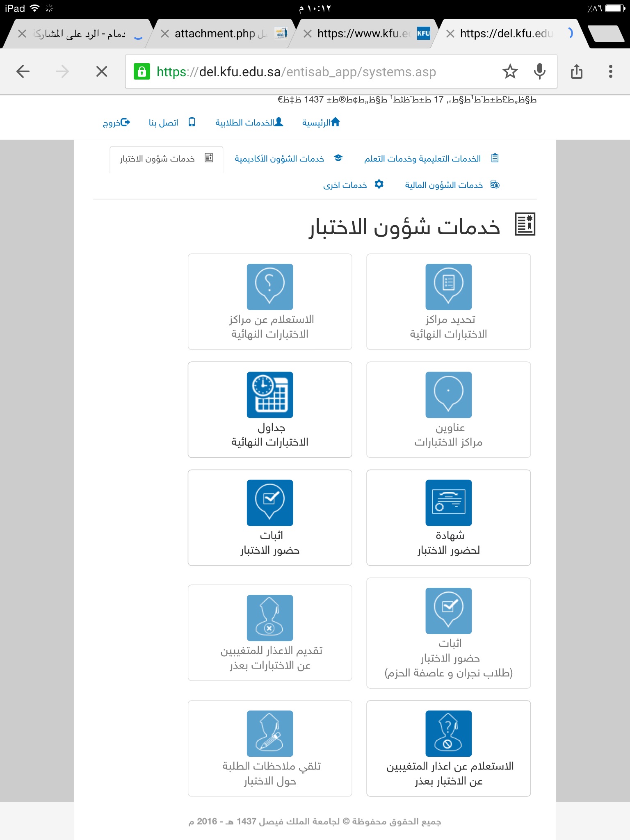Click the الرئيسية home link
This screenshot has width=630, height=840.
(321, 122)
